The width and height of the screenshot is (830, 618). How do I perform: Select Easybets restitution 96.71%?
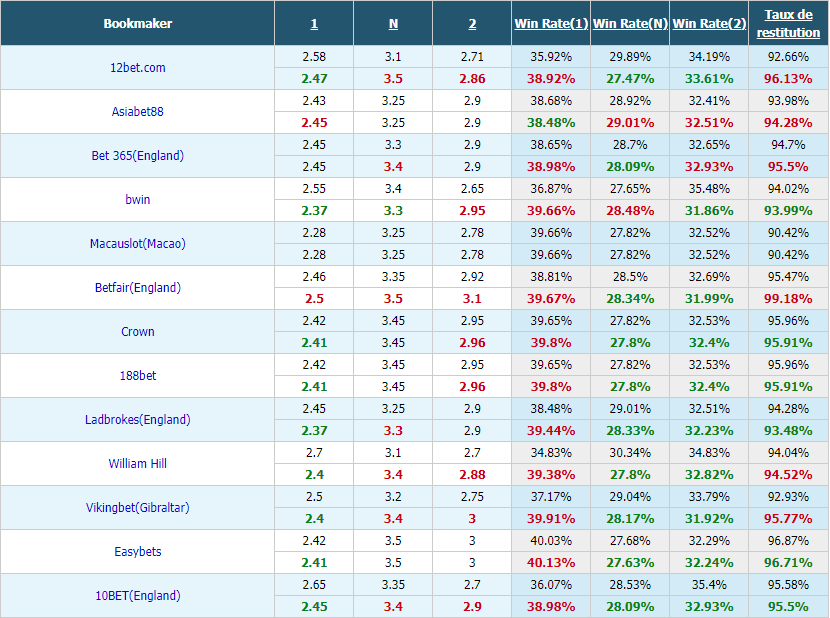788,562
